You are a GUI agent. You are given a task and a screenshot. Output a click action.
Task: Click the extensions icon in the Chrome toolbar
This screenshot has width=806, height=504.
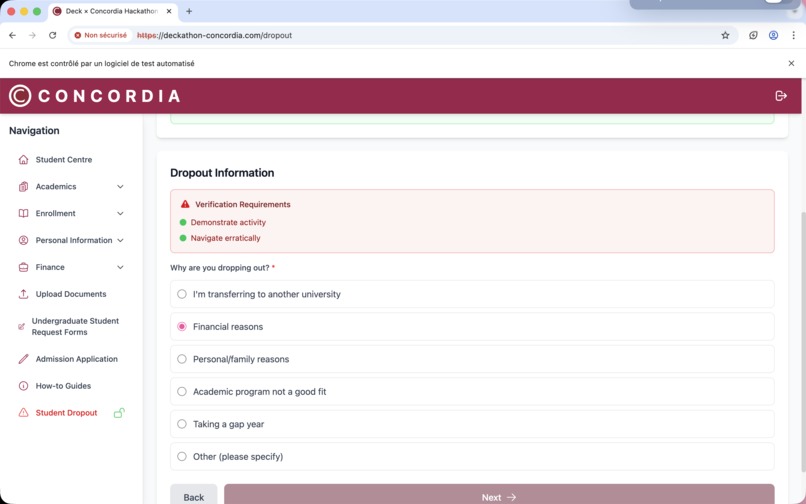(x=753, y=35)
